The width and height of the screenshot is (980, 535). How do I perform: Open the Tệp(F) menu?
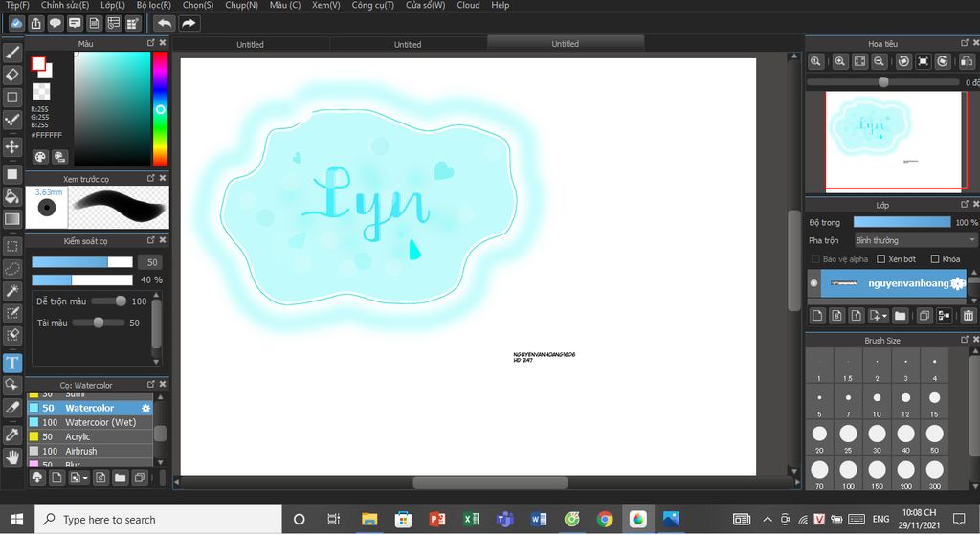17,5
